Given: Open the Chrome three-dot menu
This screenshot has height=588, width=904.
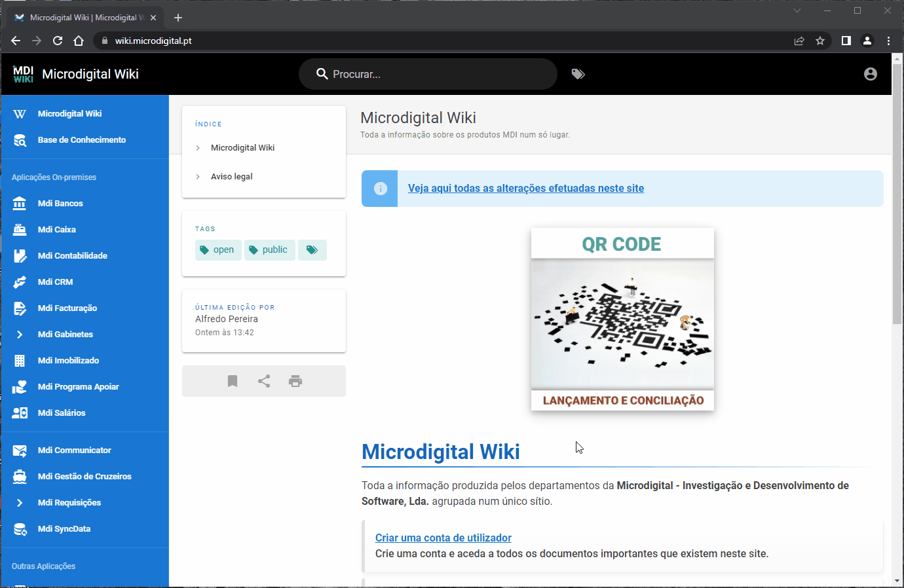Looking at the screenshot, I should 888,41.
